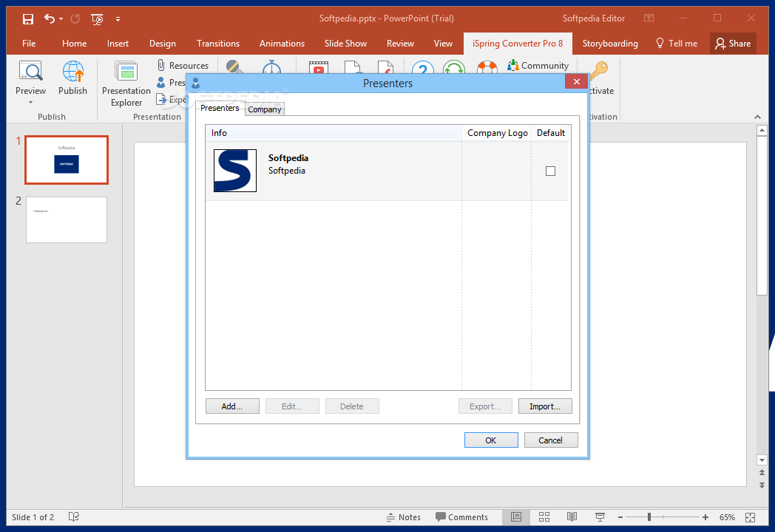Click the zoom in plus button
This screenshot has width=775, height=532.
pyautogui.click(x=705, y=517)
